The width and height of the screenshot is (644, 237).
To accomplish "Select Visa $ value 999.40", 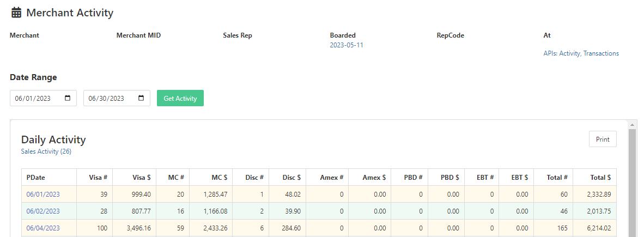I will point(142,195).
